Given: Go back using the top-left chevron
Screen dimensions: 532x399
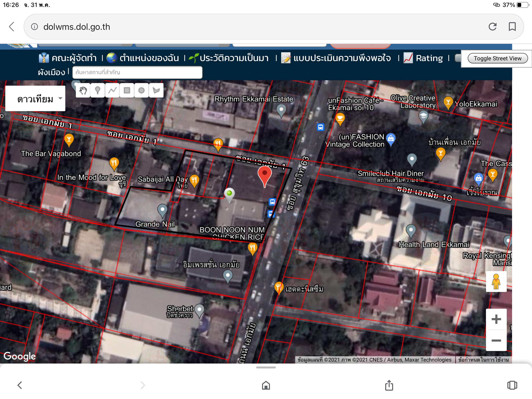Looking at the screenshot, I should 12,27.
